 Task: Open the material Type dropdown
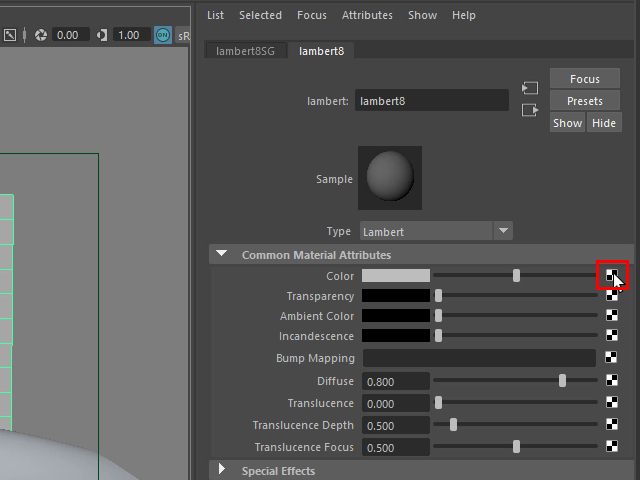coord(436,231)
